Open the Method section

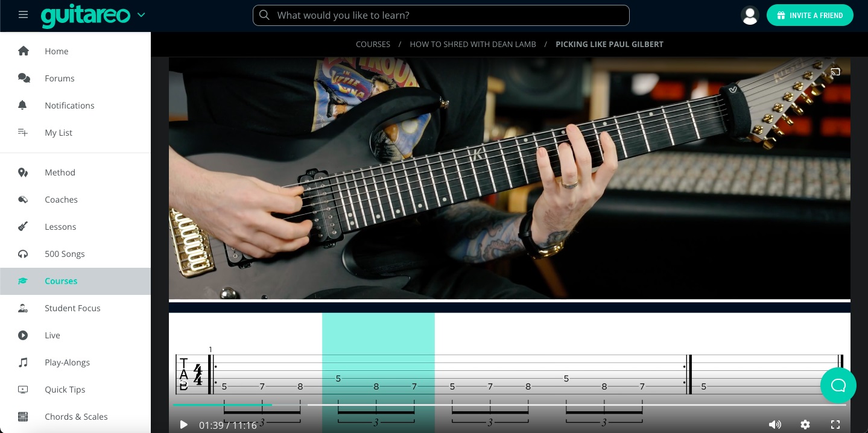[60, 172]
